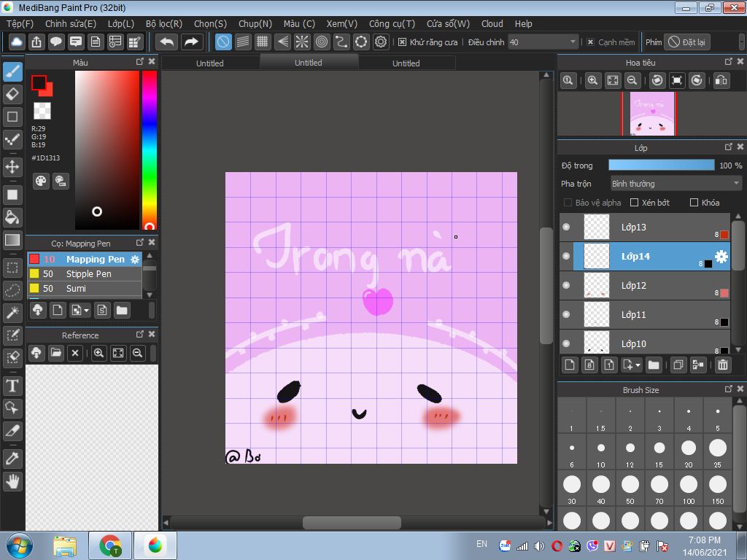
Task: Choose brush size 100
Action: coord(689,488)
